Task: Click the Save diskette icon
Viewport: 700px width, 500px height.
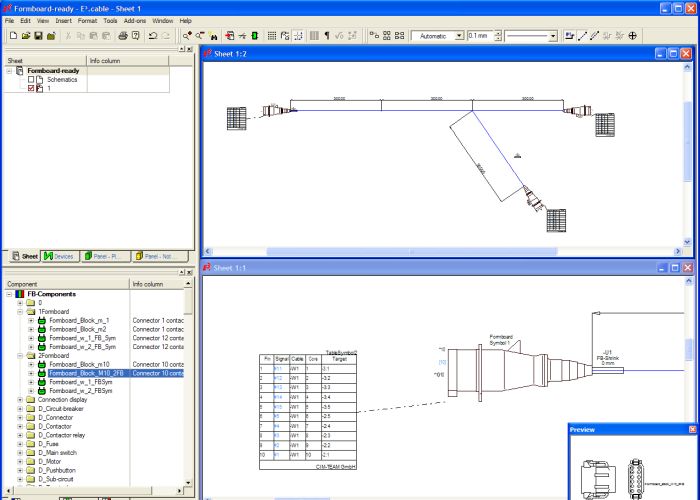Action: pyautogui.click(x=38, y=35)
